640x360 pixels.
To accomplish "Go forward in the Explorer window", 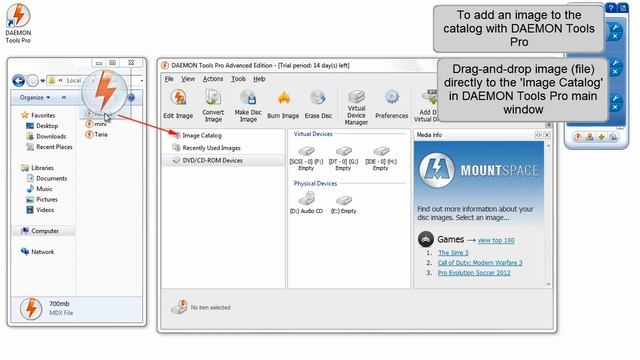I will click(33, 81).
